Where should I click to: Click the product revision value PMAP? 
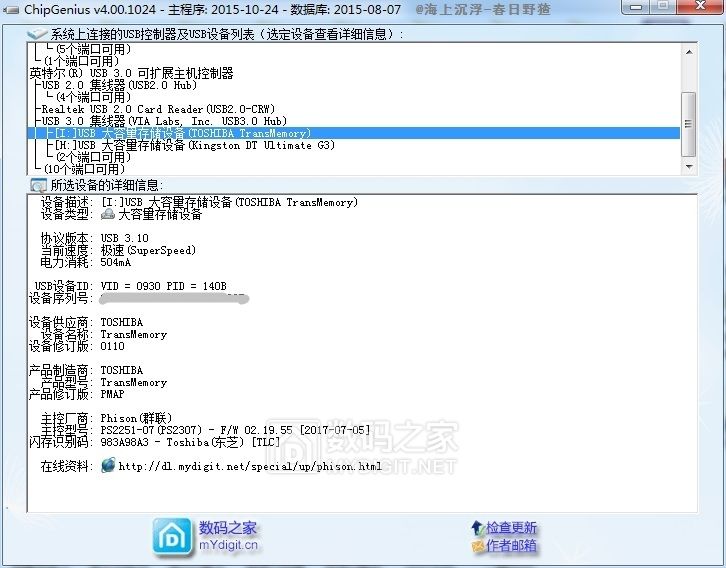click(x=113, y=394)
